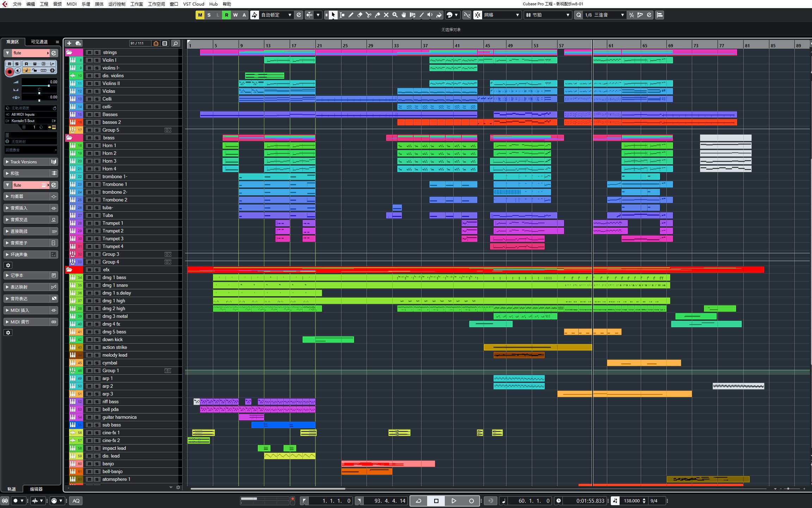This screenshot has width=812, height=508.
Task: Expand the MIDI 插入 inspector section
Action: 26,310
